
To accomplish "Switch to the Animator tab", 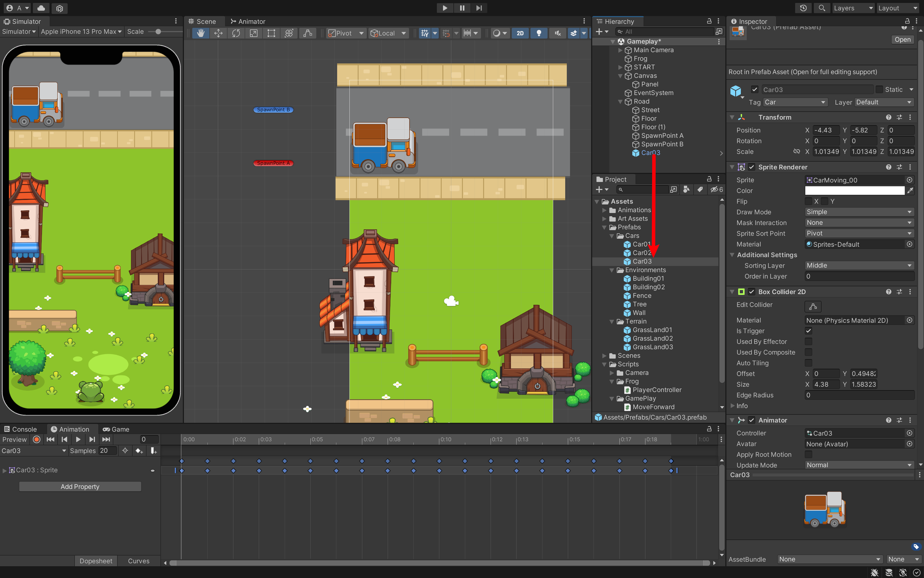I will 248,21.
